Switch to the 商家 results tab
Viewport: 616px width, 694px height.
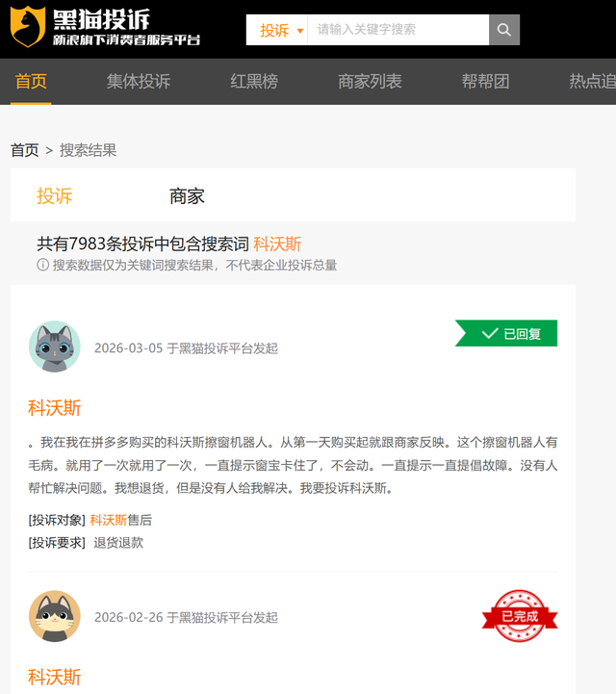pyautogui.click(x=187, y=196)
